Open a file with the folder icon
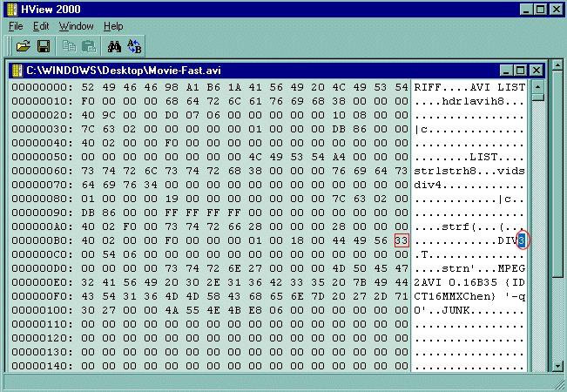 (24, 46)
